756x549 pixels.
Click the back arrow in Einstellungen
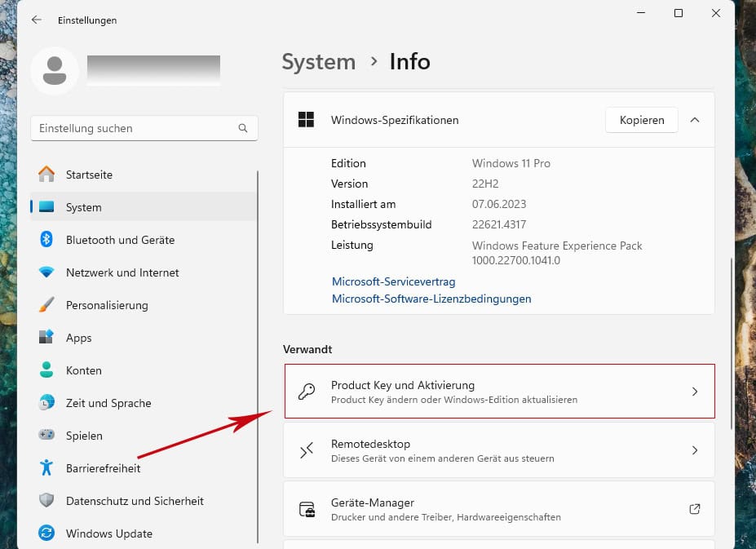pos(36,20)
